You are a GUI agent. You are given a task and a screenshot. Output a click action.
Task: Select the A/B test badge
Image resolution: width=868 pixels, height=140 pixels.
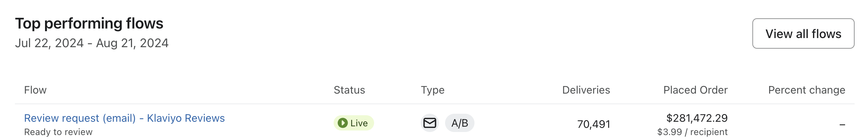[460, 123]
